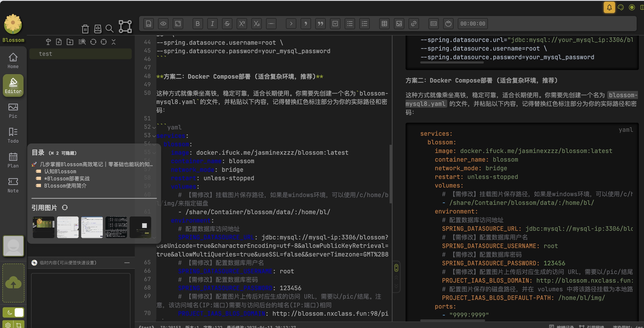
Task: Open the theme palette icon
Action: (621, 7)
